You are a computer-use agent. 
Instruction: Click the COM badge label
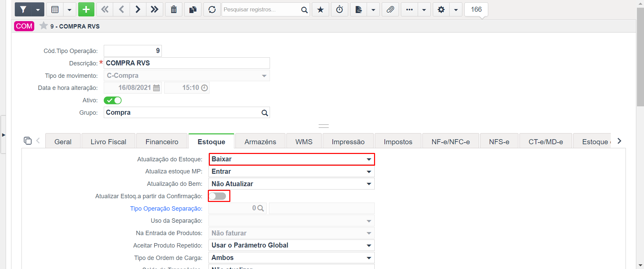pos(24,26)
